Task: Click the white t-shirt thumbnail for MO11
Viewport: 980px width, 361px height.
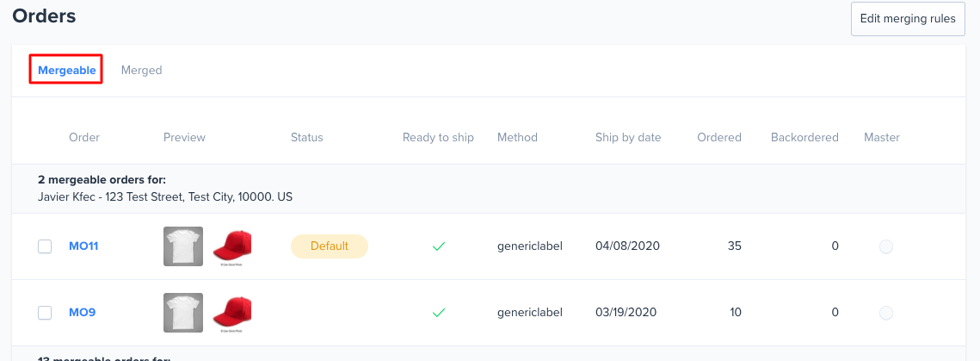Action: click(183, 246)
